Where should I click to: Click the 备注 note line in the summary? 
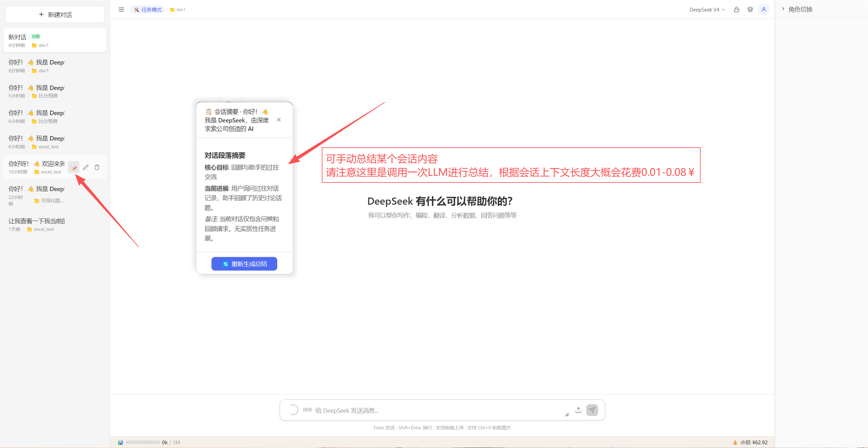click(x=242, y=228)
